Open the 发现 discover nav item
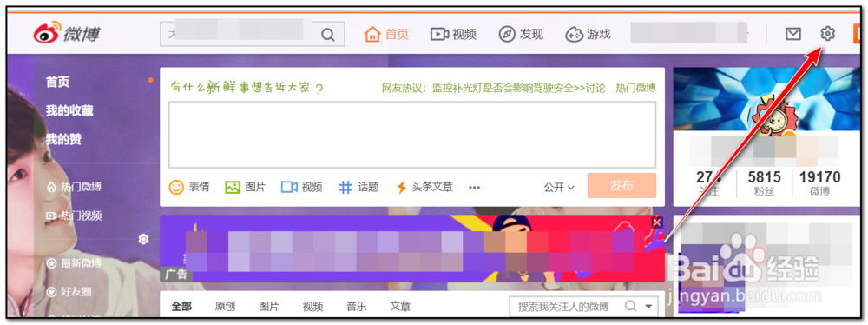The image size is (868, 325). point(521,35)
